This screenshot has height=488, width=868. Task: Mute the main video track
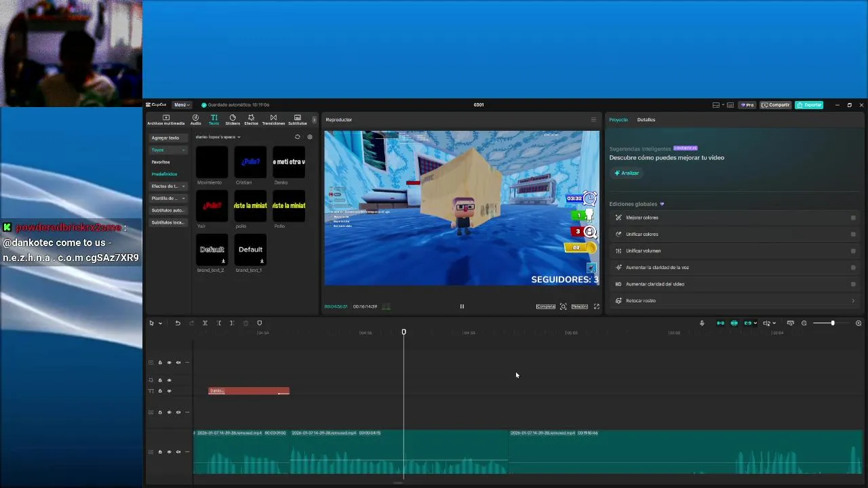click(178, 452)
